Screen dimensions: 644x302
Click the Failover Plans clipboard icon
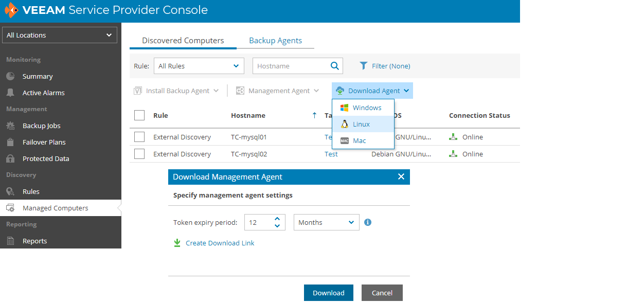click(x=10, y=142)
